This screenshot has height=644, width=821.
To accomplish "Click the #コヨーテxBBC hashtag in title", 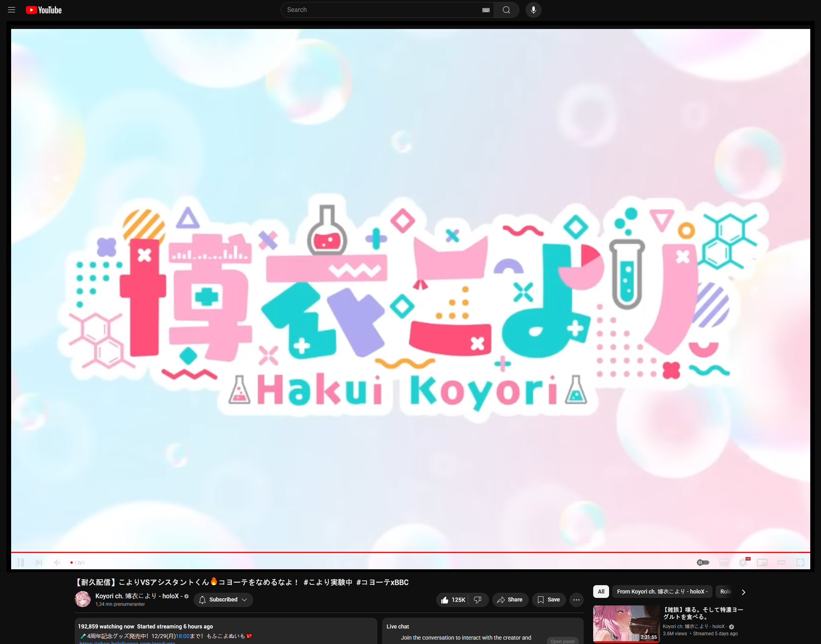I will coord(382,582).
